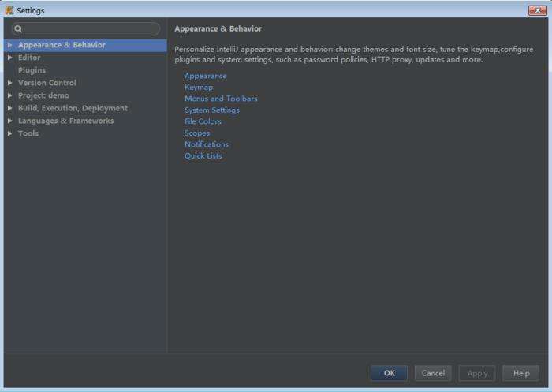552x392 pixels.
Task: Open the Quick Lists link
Action: (x=203, y=156)
